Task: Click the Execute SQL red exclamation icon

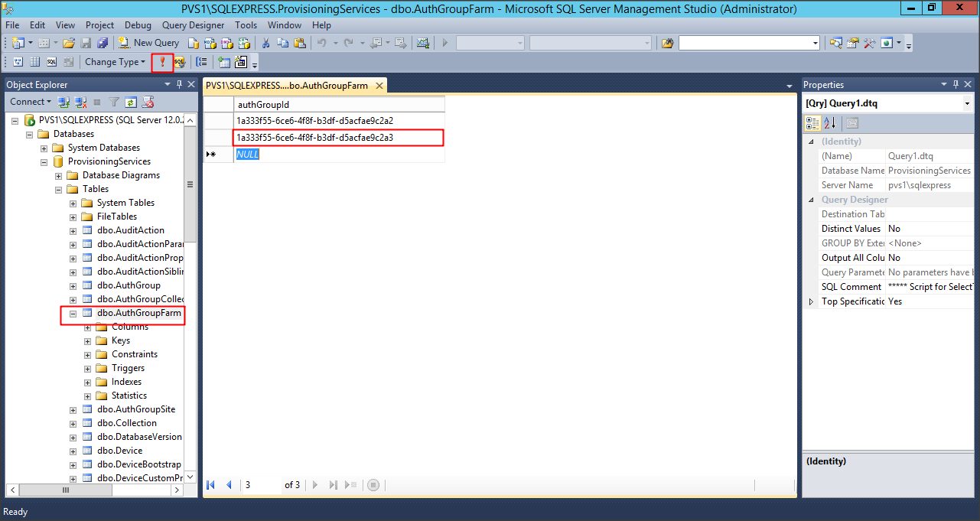Action: point(161,62)
